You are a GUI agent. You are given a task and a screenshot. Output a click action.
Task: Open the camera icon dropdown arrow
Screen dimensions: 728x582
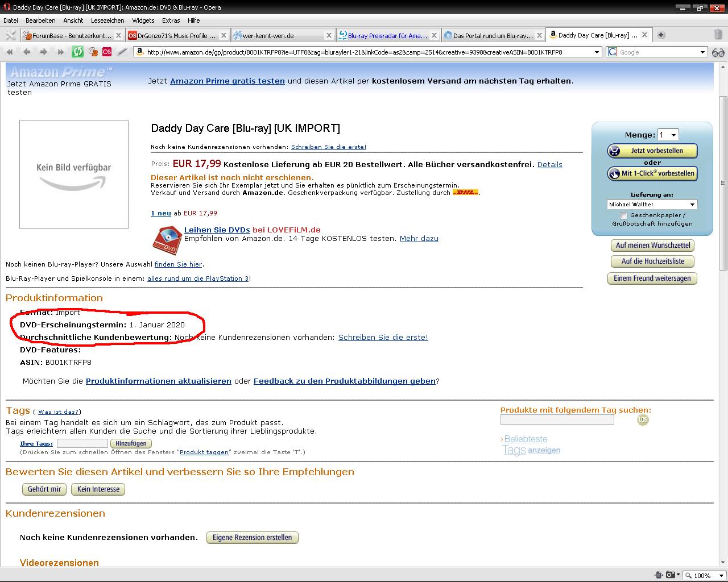point(679,575)
